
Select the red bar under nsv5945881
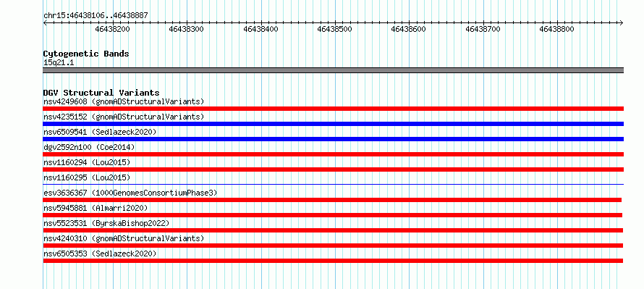pyautogui.click(x=333, y=215)
